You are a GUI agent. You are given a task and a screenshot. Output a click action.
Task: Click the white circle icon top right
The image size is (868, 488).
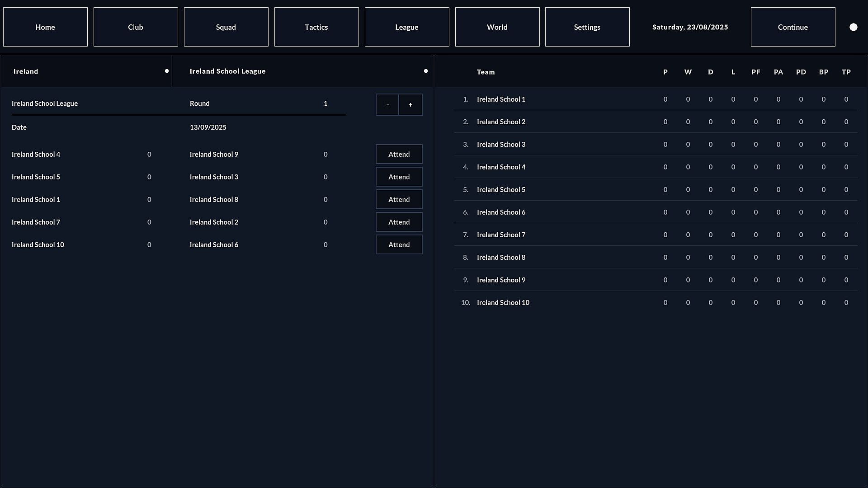(853, 27)
